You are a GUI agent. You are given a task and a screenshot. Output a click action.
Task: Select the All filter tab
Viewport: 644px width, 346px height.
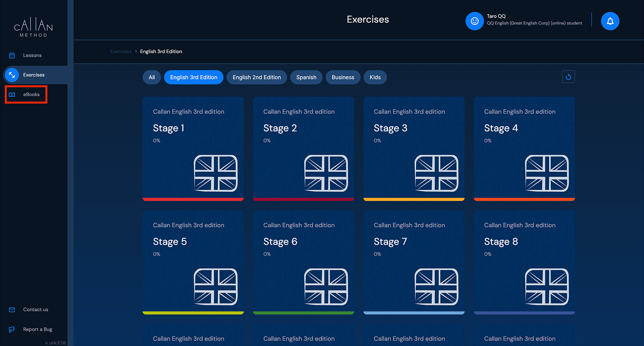point(152,77)
